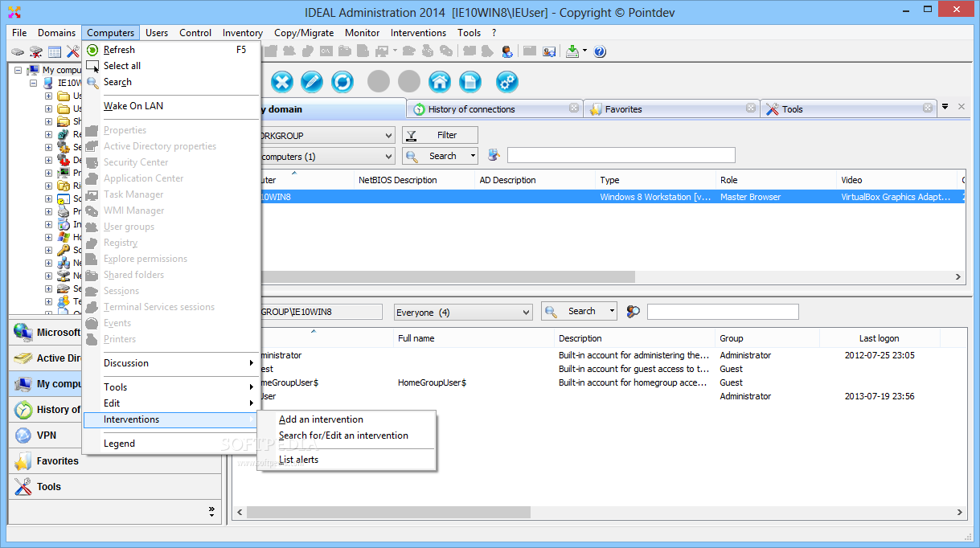Image resolution: width=980 pixels, height=548 pixels.
Task: Click the blue gears settings round icon
Action: [506, 81]
